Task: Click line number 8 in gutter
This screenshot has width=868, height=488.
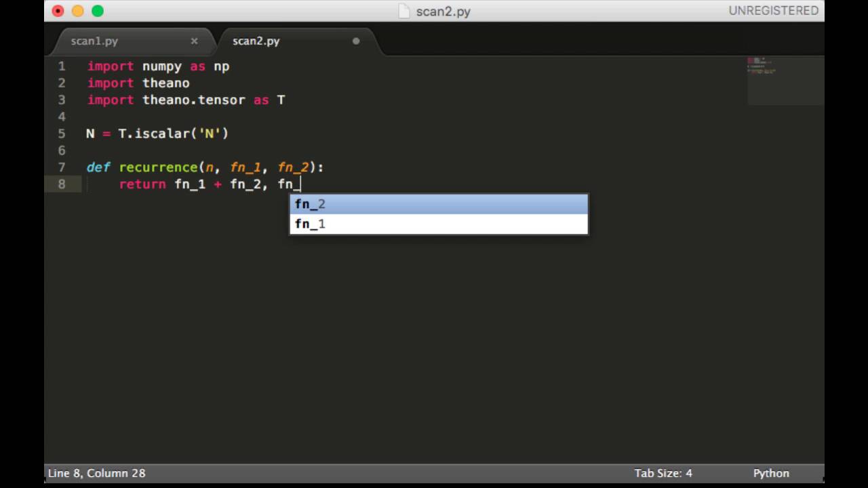Action: point(62,184)
